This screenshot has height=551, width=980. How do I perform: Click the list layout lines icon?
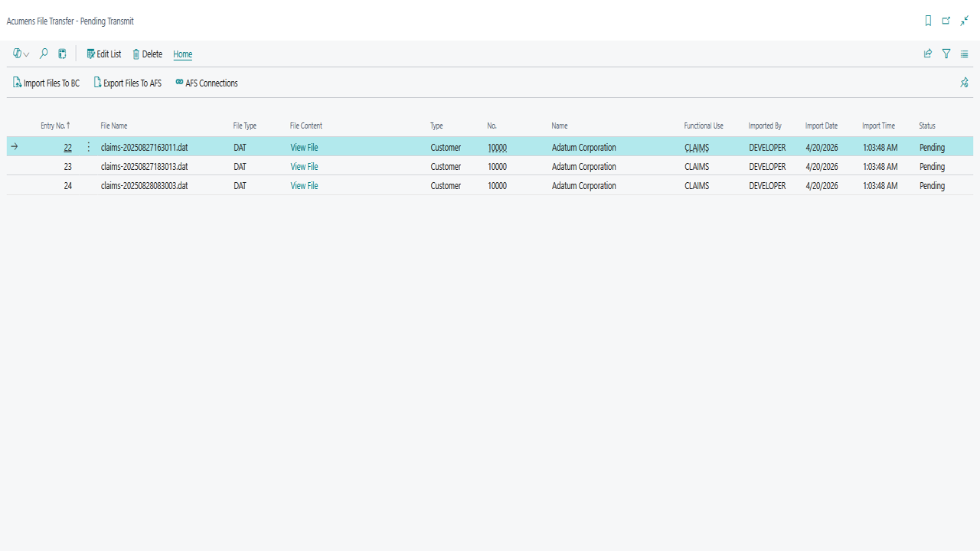tap(965, 54)
